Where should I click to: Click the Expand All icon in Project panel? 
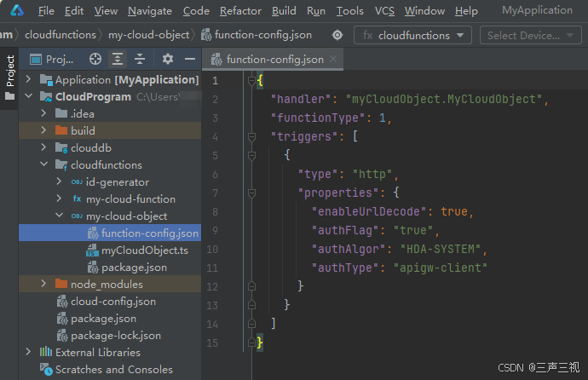pyautogui.click(x=118, y=59)
